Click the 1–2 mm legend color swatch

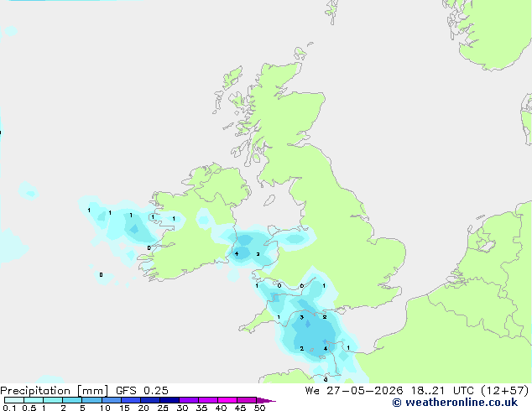(x=53, y=400)
